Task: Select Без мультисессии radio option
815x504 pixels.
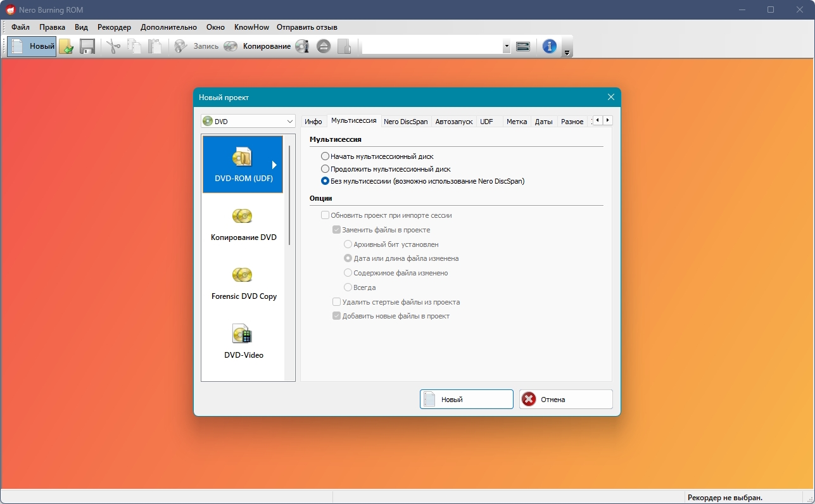Action: [325, 181]
